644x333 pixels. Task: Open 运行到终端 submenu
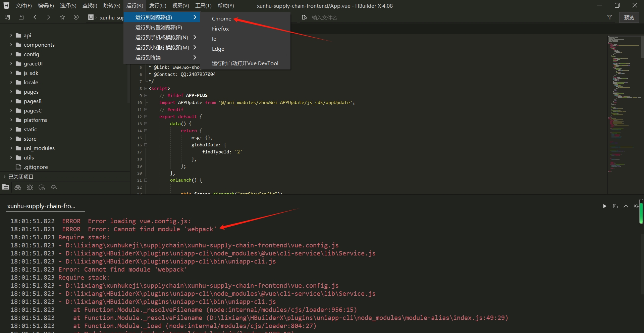[x=162, y=57]
